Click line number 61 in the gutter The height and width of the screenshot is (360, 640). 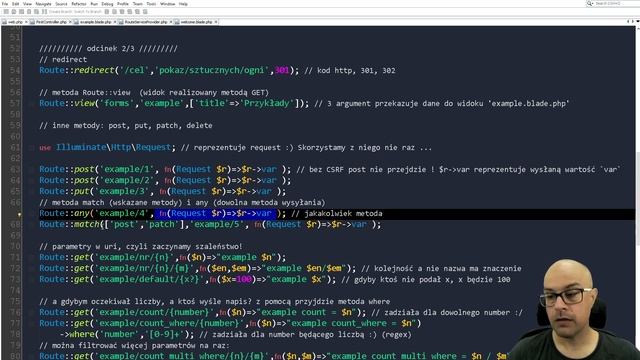tap(15, 148)
